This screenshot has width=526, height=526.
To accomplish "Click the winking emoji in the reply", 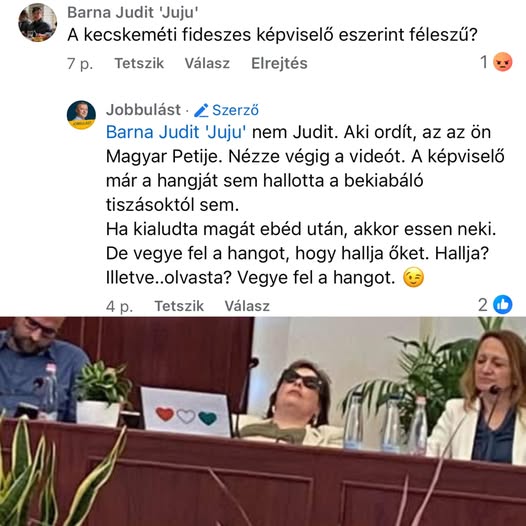I will pyautogui.click(x=413, y=277).
